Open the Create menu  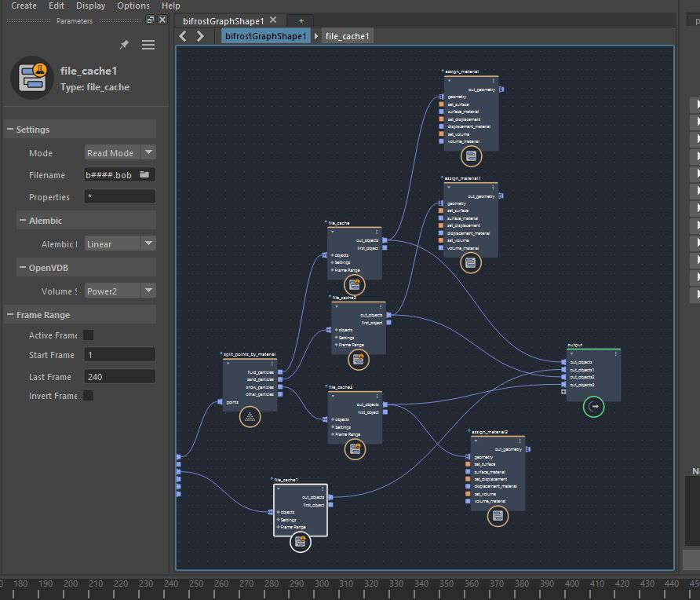(x=24, y=5)
